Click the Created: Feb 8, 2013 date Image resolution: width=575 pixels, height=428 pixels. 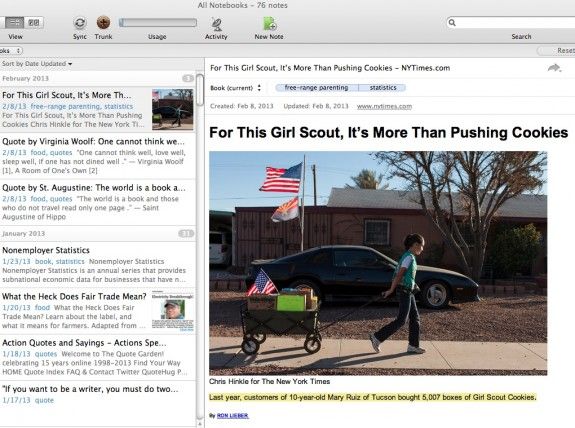[x=242, y=106]
